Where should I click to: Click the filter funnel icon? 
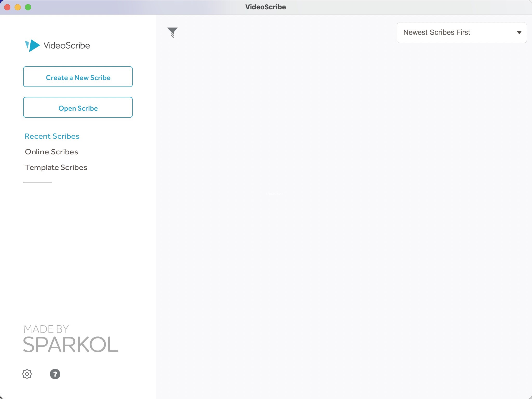point(172,32)
